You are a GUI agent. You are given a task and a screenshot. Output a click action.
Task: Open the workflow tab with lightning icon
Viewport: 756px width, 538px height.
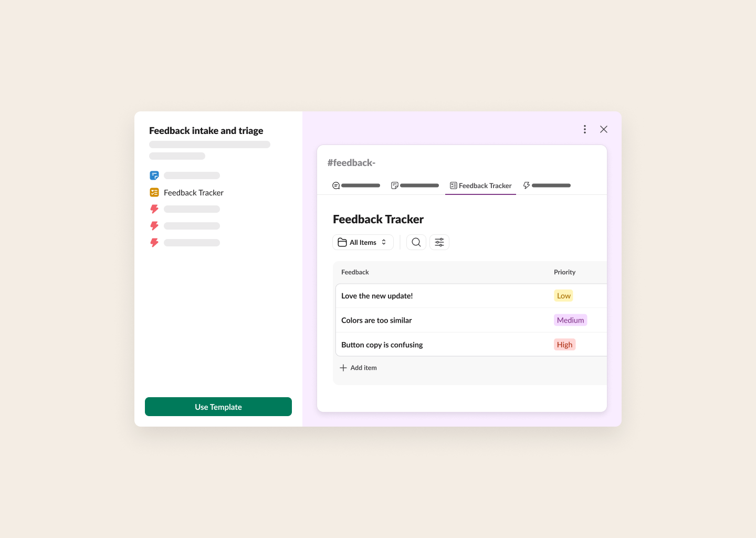547,185
